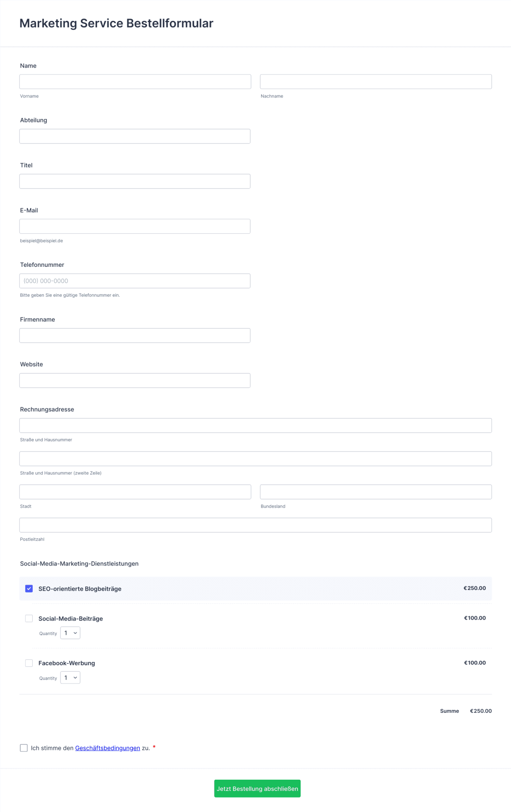Uncheck the SEO-orientierte Blogbeiträge option
The height and width of the screenshot is (812, 511).
click(x=29, y=589)
